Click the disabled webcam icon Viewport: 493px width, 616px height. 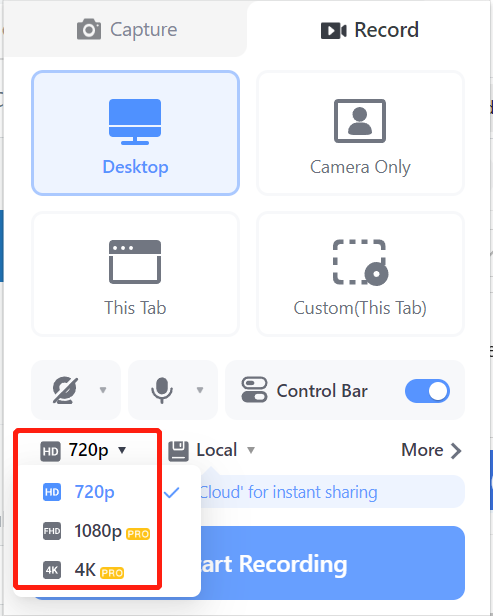(65, 390)
